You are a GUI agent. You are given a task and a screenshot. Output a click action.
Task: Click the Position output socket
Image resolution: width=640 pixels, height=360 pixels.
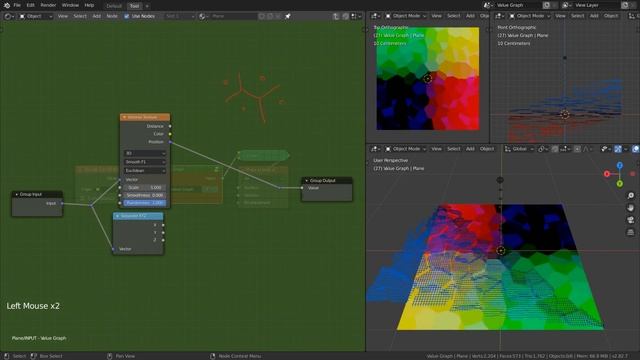(x=170, y=142)
